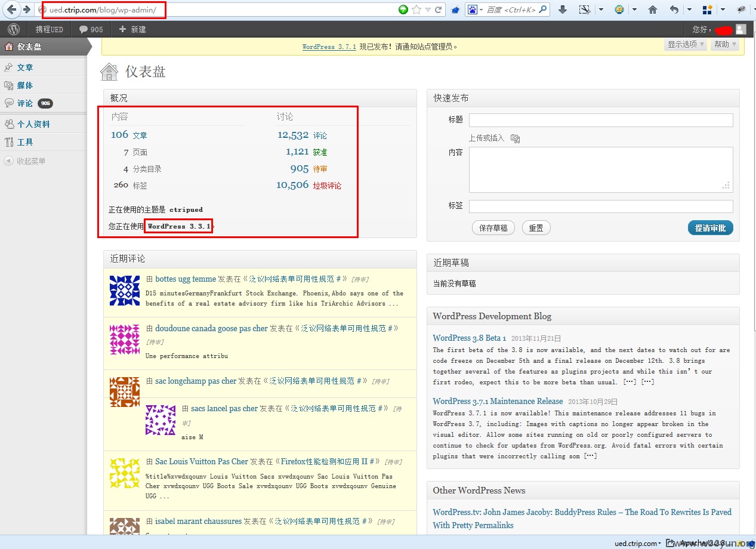Expand the dropdown beside the scissors tool
Image resolution: width=756 pixels, height=549 pixels.
coord(601,10)
